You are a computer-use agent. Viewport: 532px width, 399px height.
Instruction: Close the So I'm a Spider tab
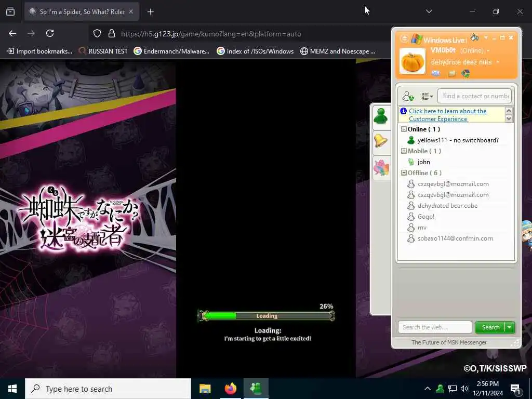131,12
